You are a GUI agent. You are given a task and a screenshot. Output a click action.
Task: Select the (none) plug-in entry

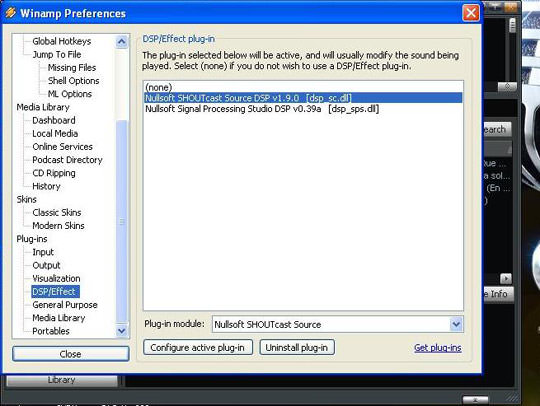tap(303, 87)
